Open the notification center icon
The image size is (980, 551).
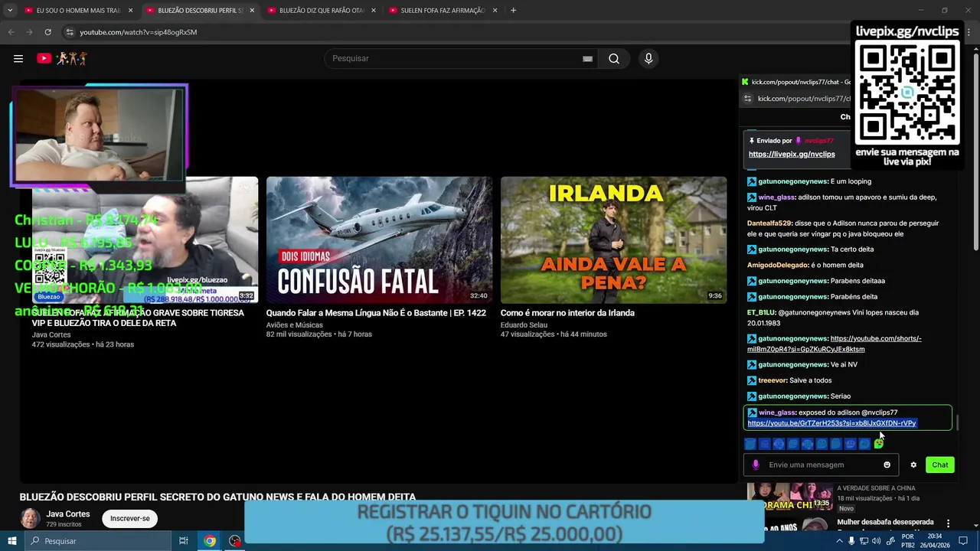click(x=964, y=541)
